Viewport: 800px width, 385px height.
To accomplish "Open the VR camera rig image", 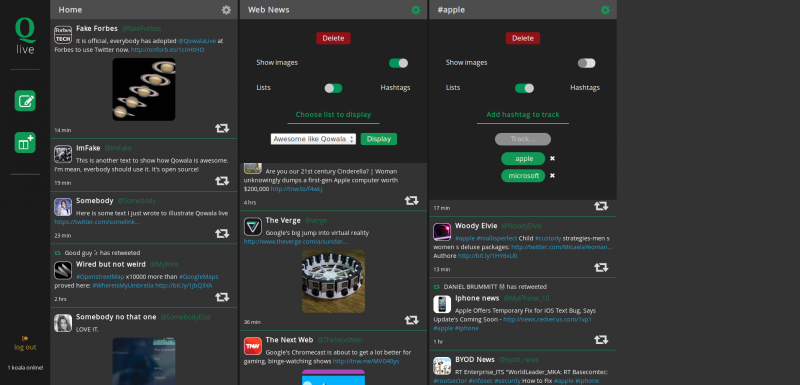I will [333, 281].
